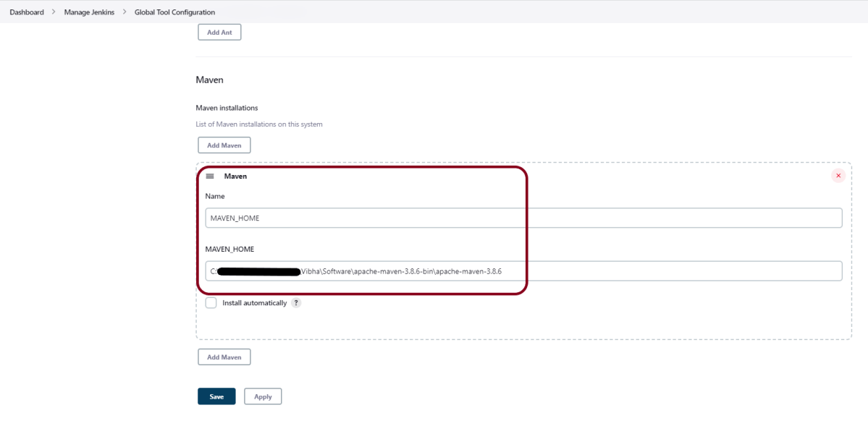Open help for Install automatically
The image size is (868, 421).
click(296, 303)
